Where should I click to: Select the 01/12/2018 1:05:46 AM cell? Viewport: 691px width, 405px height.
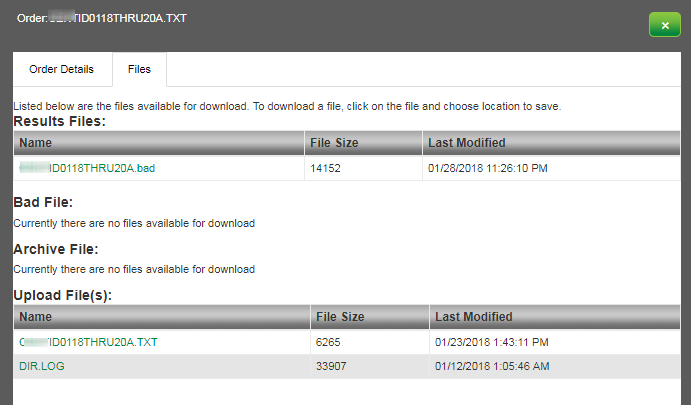tap(555, 366)
